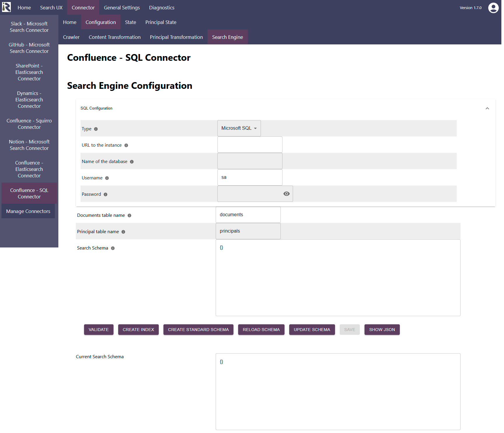Viewport: 504px width, 433px height.
Task: Select Dynamics - Elasticsearch Connector
Action: coord(29,100)
